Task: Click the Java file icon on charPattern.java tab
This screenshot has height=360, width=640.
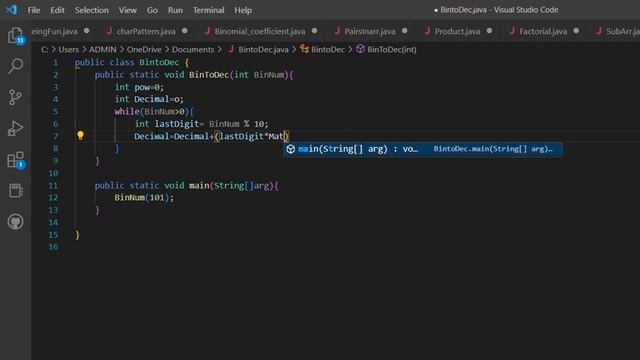Action: 109,31
